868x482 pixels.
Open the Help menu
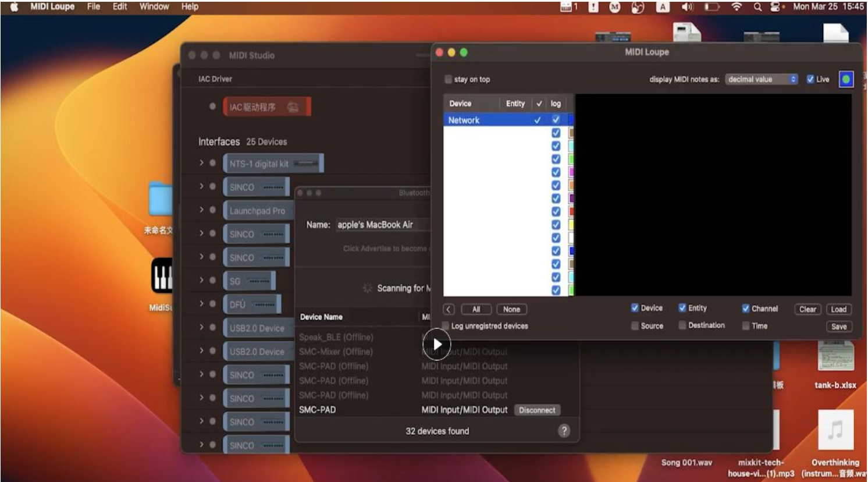(x=190, y=7)
